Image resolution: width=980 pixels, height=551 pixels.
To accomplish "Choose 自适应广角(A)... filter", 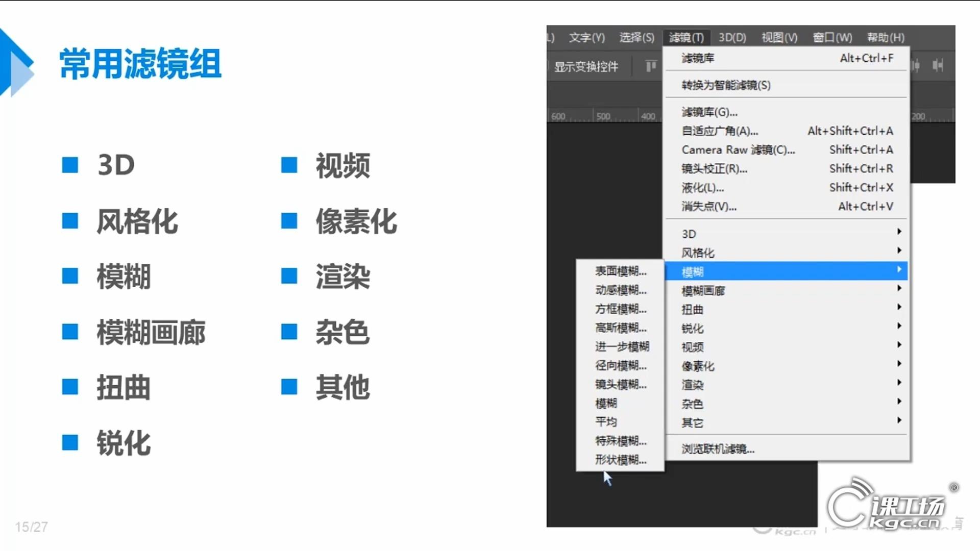I will click(787, 131).
